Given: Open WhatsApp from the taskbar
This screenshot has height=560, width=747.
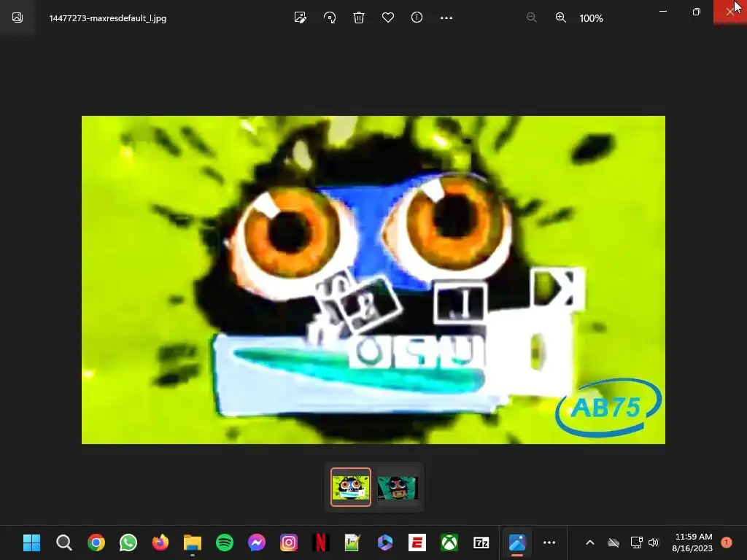Looking at the screenshot, I should tap(128, 542).
